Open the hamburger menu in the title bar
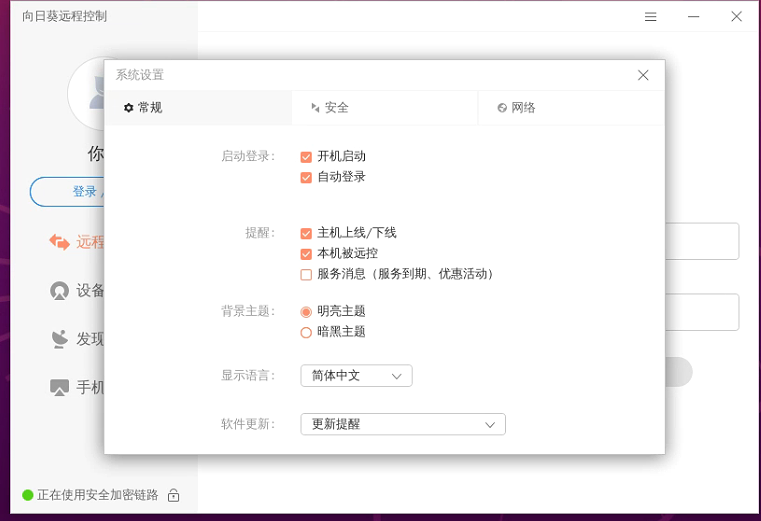Viewport: 761px width, 521px height. tap(650, 17)
